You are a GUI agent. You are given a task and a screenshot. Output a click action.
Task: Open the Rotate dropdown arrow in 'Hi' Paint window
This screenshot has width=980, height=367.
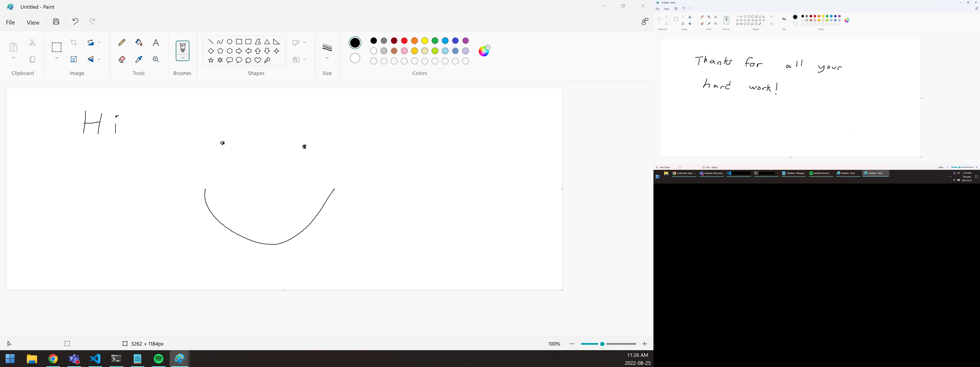(x=99, y=42)
